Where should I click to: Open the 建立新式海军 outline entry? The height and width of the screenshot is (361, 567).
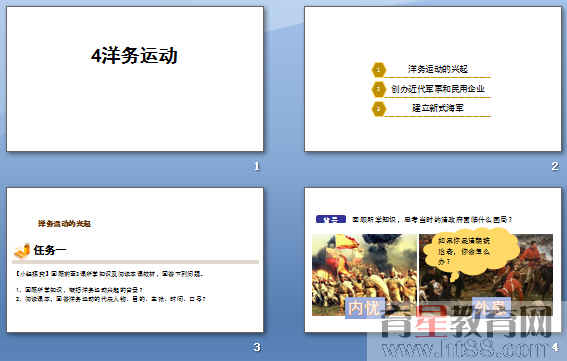coord(438,108)
